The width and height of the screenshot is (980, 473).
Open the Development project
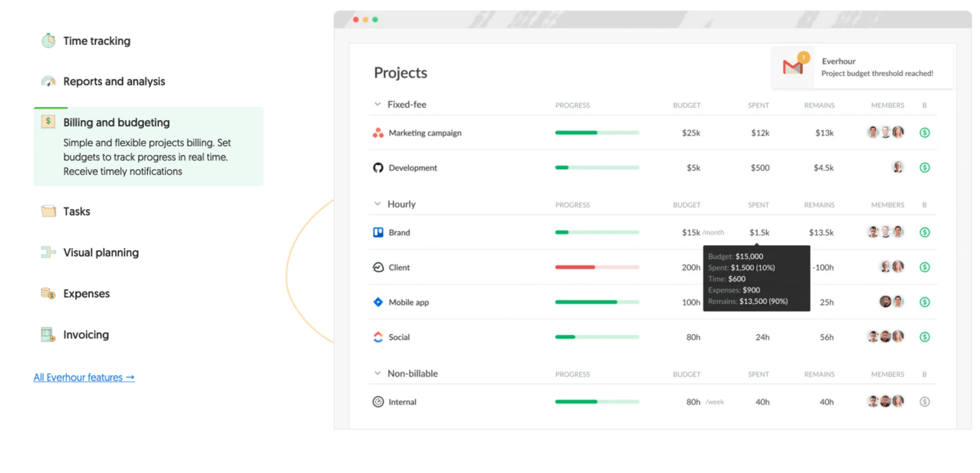click(412, 167)
